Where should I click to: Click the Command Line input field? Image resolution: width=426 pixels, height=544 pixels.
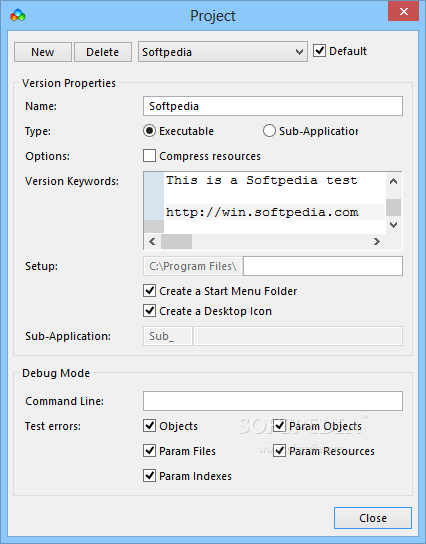tap(273, 401)
